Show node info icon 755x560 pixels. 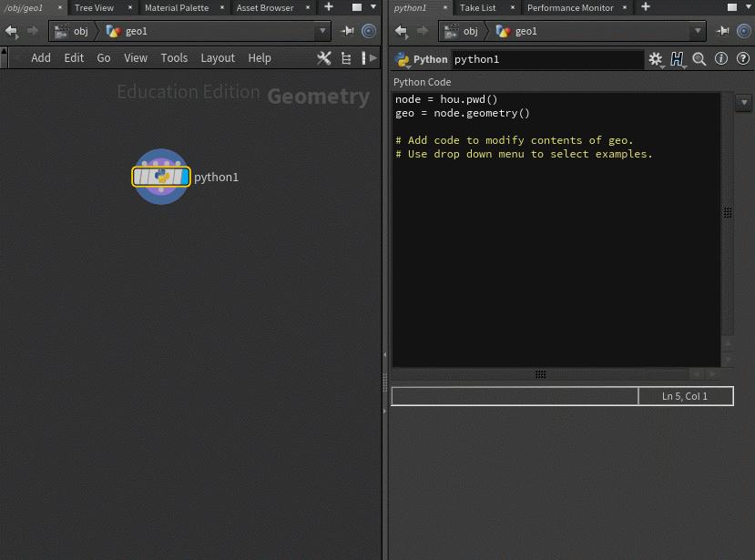[x=720, y=59]
